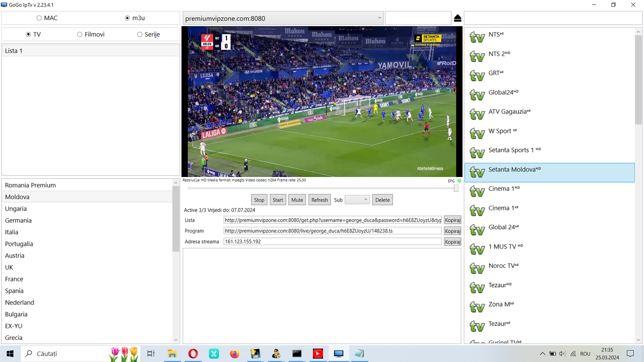Screen dimensions: 644x362
Task: Click the Adresa streama IP field
Action: [x=333, y=242]
